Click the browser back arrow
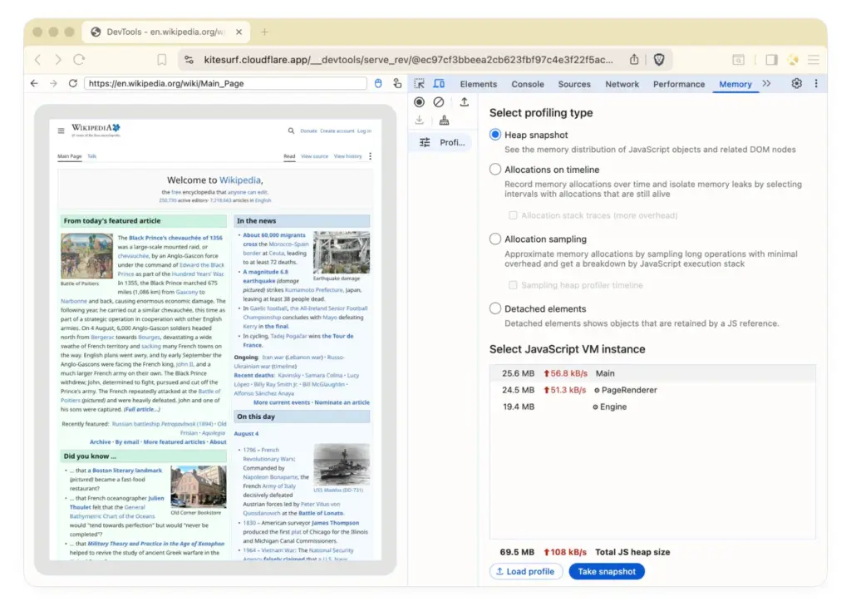This screenshot has height=616, width=851. click(x=37, y=60)
